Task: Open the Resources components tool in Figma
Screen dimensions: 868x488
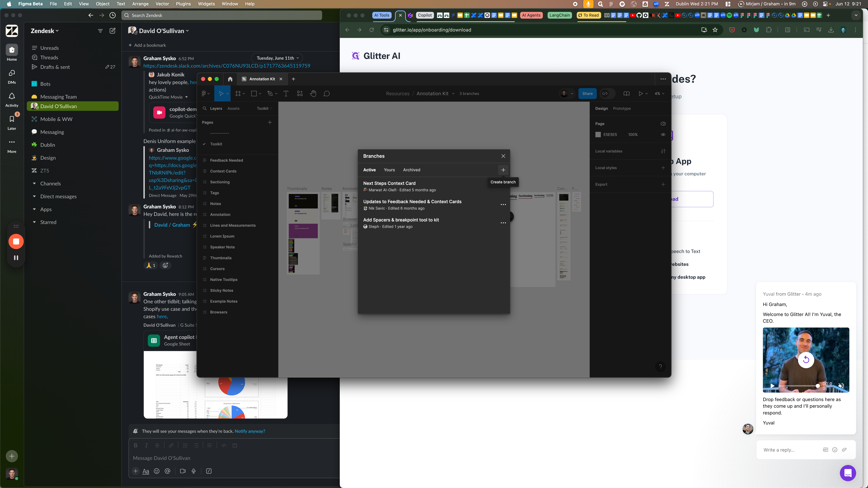Action: click(300, 94)
